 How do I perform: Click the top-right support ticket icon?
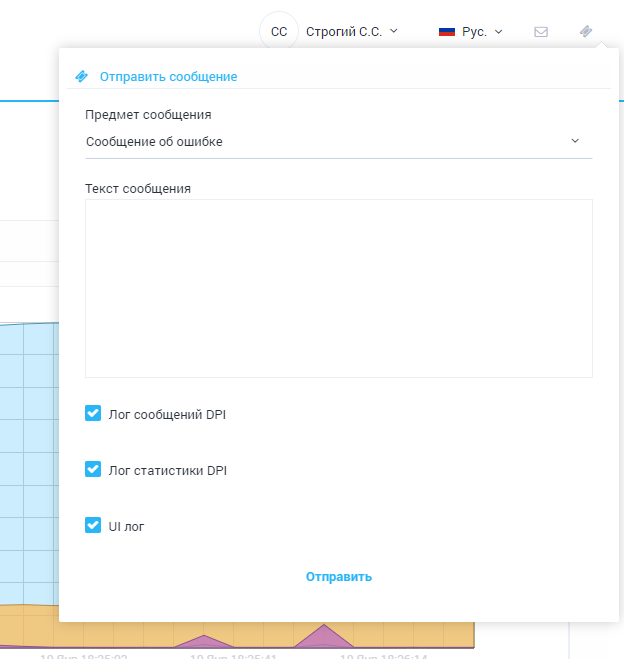[586, 32]
